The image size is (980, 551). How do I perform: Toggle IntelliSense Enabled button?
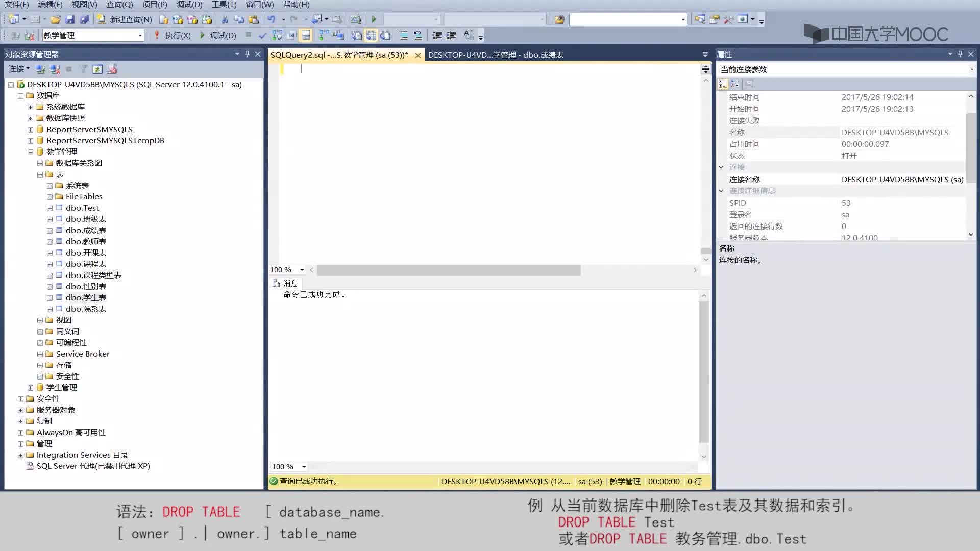pos(306,35)
